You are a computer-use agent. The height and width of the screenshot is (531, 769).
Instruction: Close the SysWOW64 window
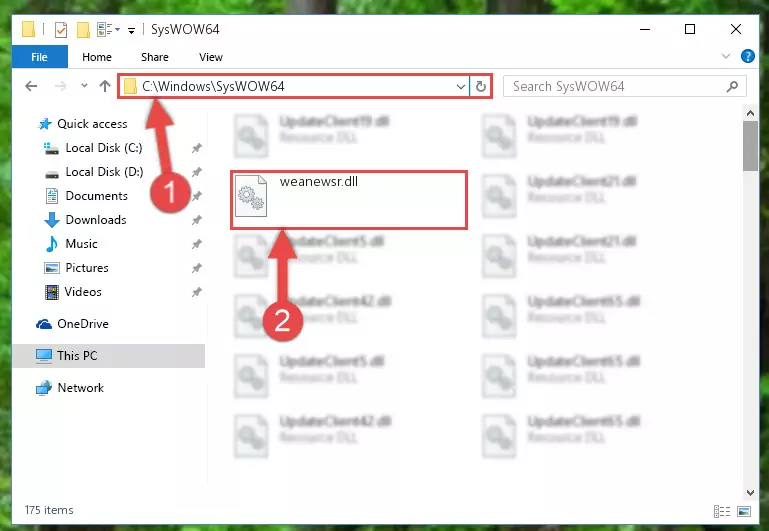pos(736,29)
